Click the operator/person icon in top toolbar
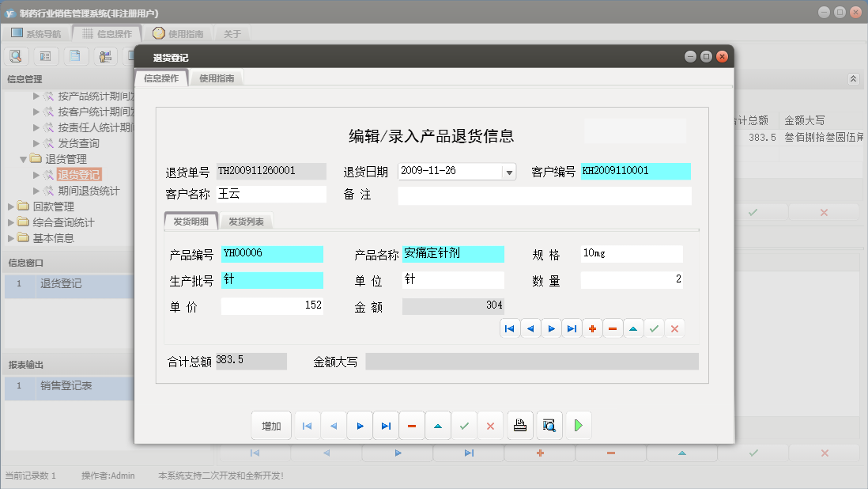The width and height of the screenshot is (868, 489). 105,55
